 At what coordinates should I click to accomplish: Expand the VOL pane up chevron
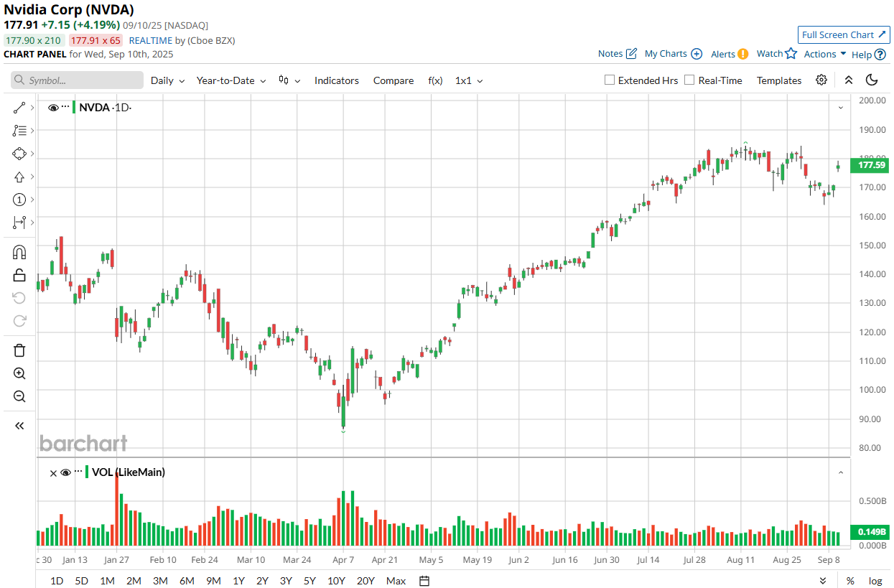click(x=840, y=472)
